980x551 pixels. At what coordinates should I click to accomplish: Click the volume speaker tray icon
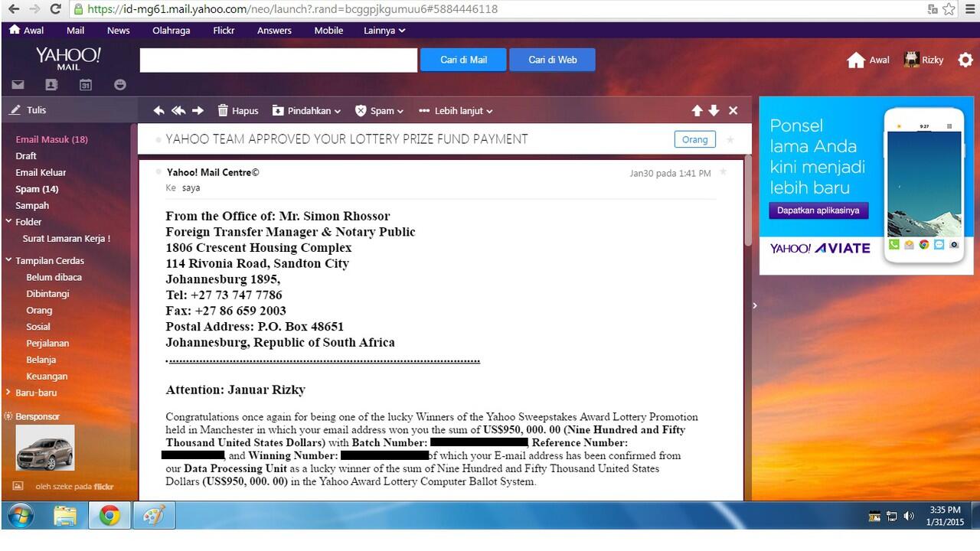(x=909, y=517)
